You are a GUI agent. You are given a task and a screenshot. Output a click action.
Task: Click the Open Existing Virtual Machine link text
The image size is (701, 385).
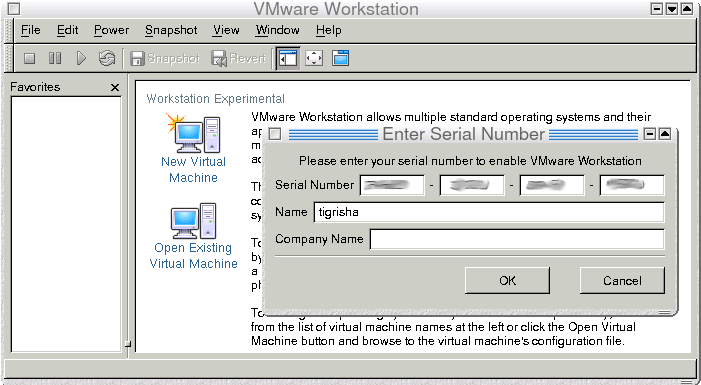[x=194, y=255]
